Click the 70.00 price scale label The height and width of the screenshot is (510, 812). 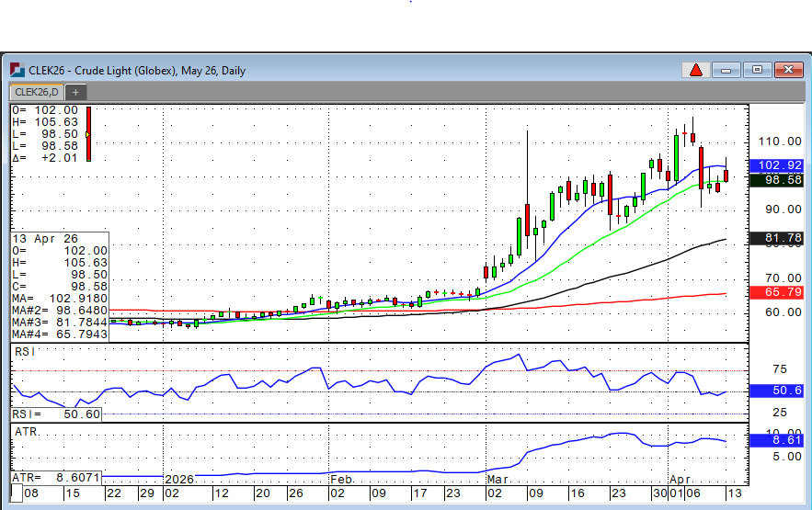783,278
